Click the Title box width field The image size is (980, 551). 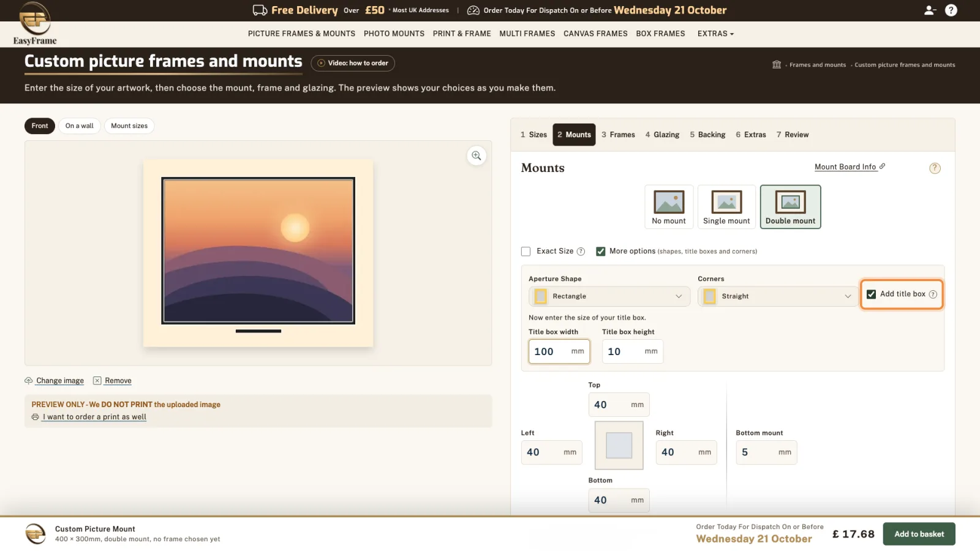pyautogui.click(x=559, y=351)
